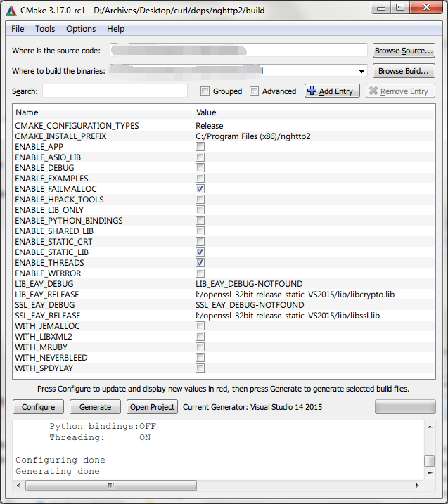Click the Browse Build button
This screenshot has width=448, height=504.
coord(404,71)
